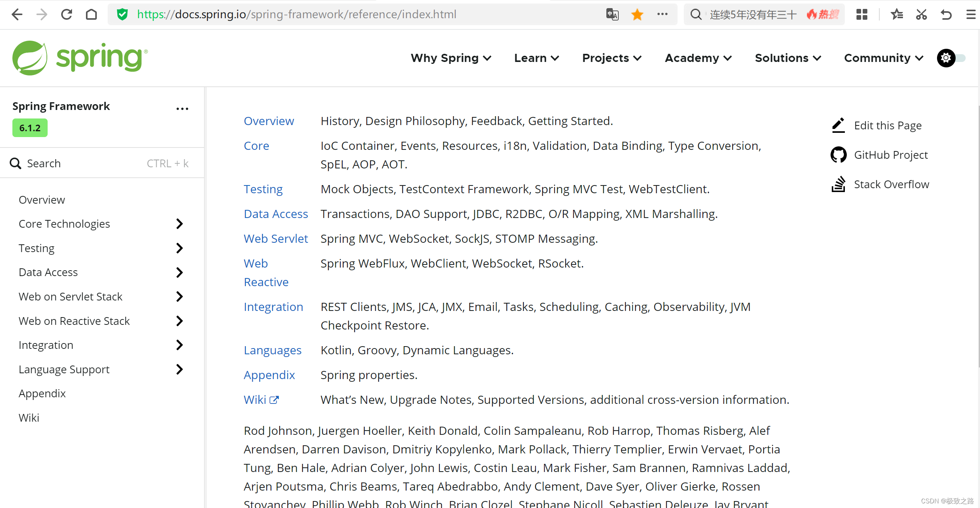Open the Languages link
This screenshot has height=508, width=980.
point(273,350)
